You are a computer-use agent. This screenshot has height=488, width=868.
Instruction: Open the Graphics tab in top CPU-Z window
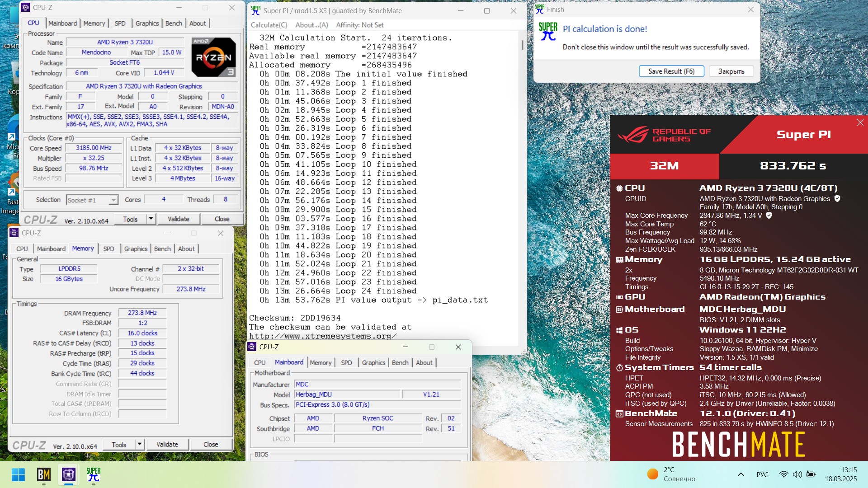(147, 23)
